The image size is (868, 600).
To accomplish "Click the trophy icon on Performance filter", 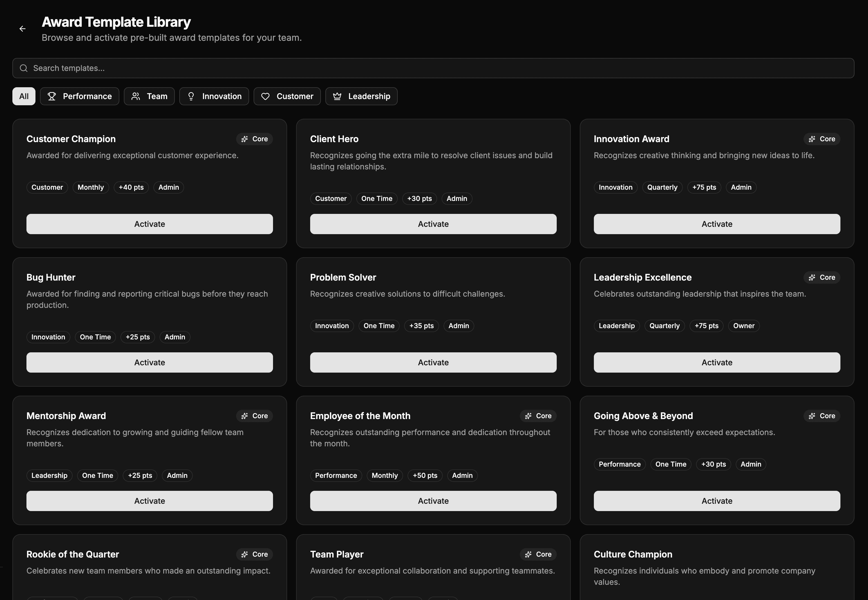I will coord(52,96).
